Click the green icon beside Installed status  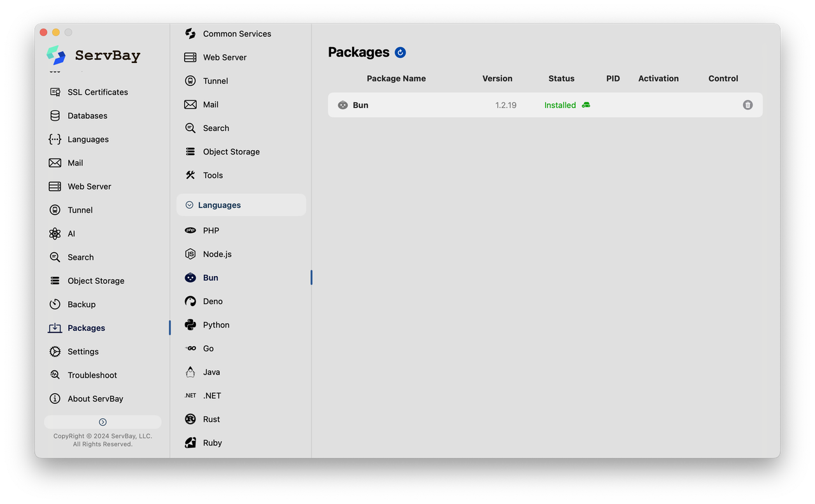586,105
